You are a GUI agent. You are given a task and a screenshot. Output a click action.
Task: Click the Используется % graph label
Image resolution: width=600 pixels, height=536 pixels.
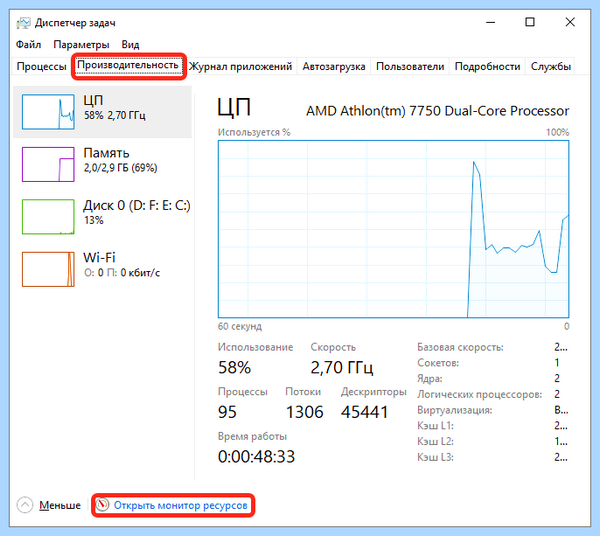click(x=254, y=132)
